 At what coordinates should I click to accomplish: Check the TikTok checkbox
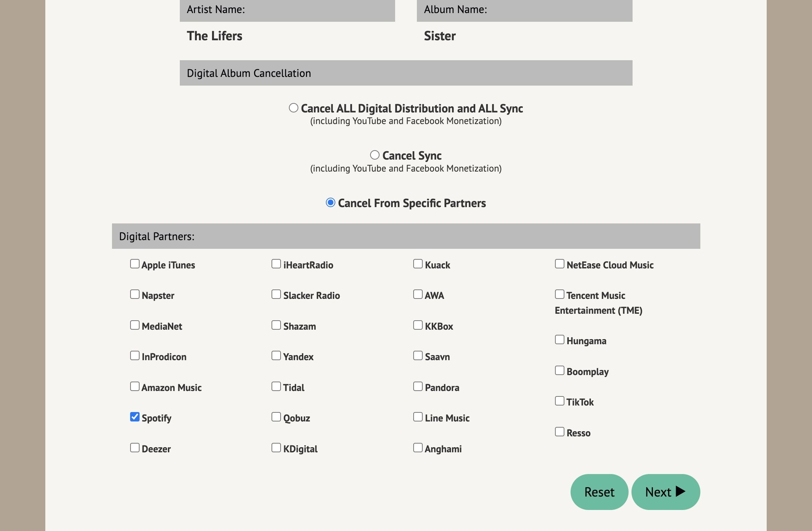(560, 401)
